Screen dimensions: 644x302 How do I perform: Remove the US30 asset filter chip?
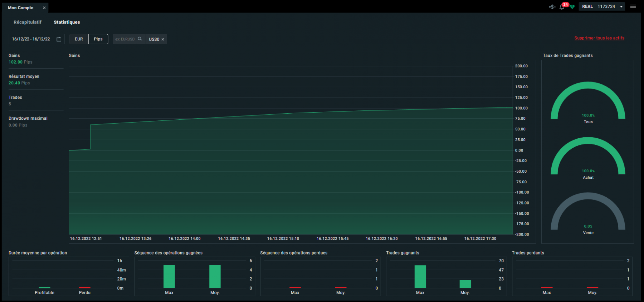(x=163, y=39)
